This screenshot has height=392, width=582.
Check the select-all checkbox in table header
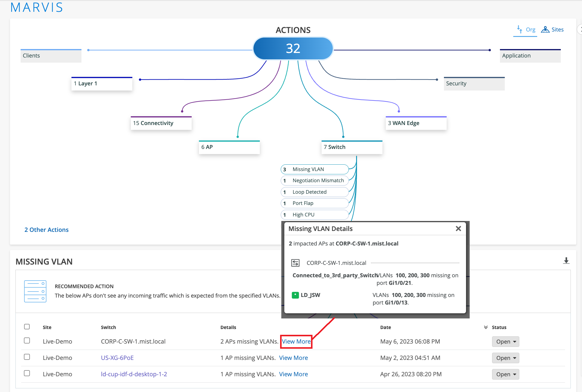[27, 327]
